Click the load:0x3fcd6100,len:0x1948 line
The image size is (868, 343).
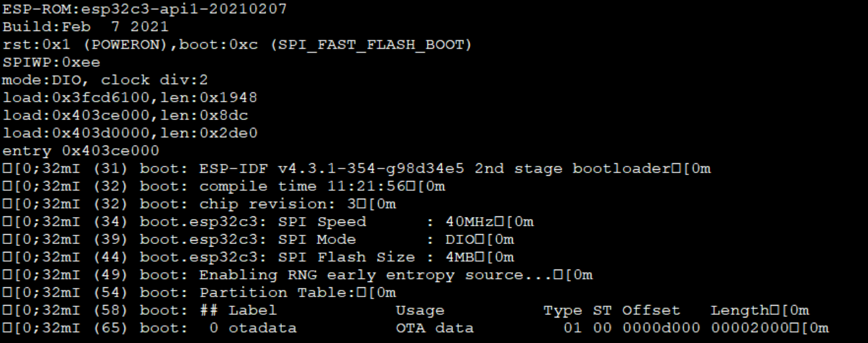[x=130, y=98]
